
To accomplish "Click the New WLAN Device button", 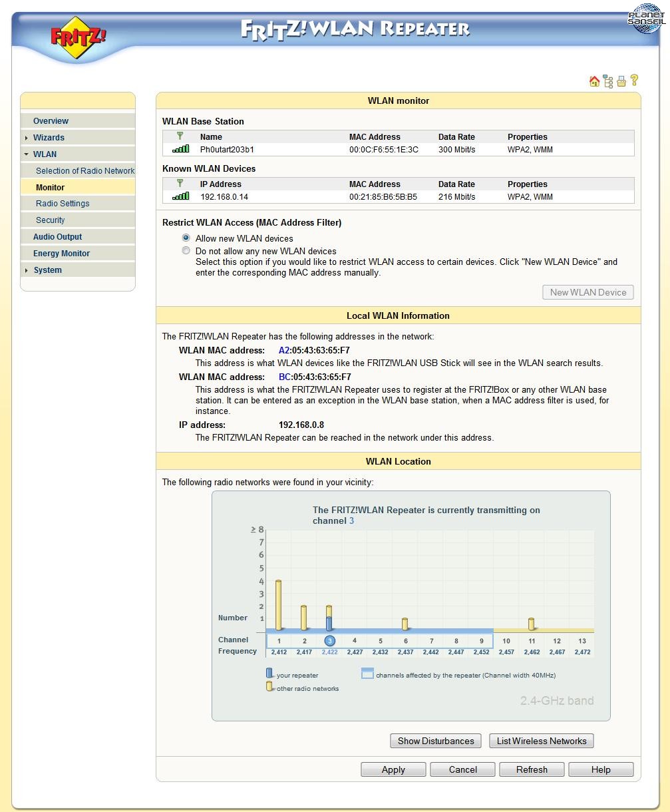I will coord(588,292).
